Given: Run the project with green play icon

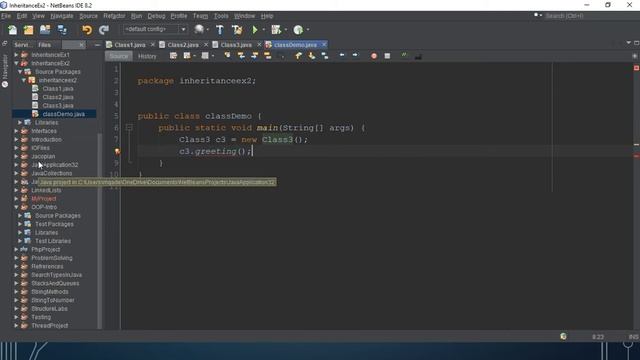Looking at the screenshot, I should click(255, 30).
